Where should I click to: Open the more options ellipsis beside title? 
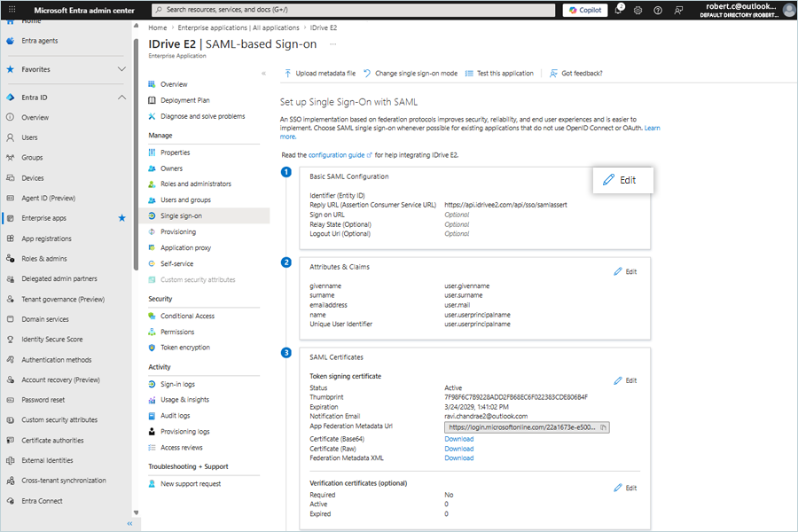[332, 44]
